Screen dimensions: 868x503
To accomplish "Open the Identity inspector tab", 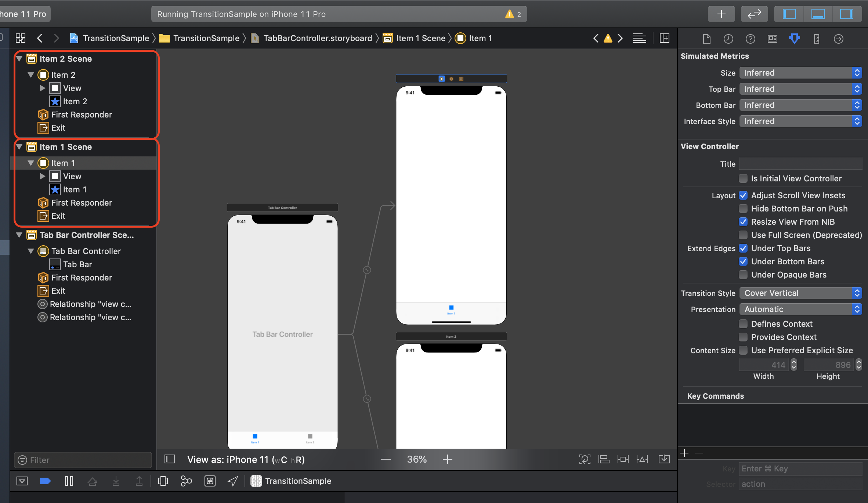I will (772, 39).
